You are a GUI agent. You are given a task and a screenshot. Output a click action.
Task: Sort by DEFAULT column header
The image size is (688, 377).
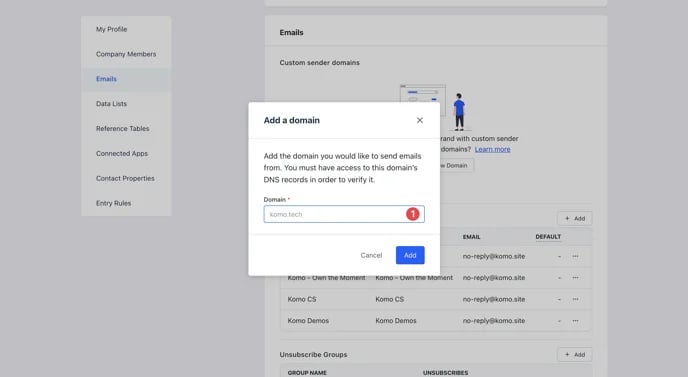548,237
